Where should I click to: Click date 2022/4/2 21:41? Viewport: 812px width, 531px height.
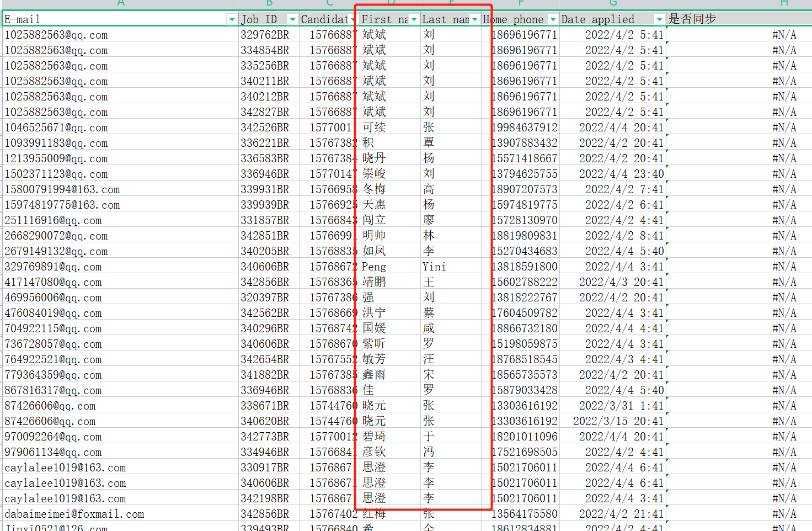point(621,514)
